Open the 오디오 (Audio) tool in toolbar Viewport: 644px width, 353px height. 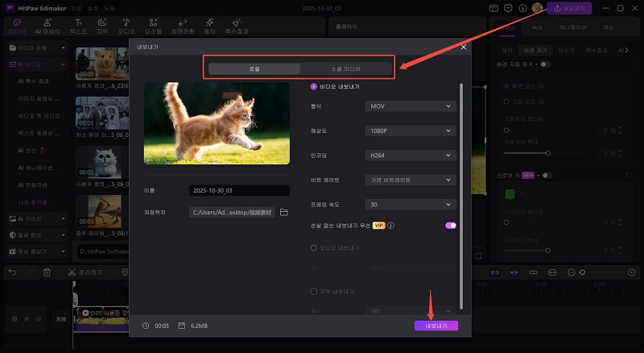[x=126, y=26]
